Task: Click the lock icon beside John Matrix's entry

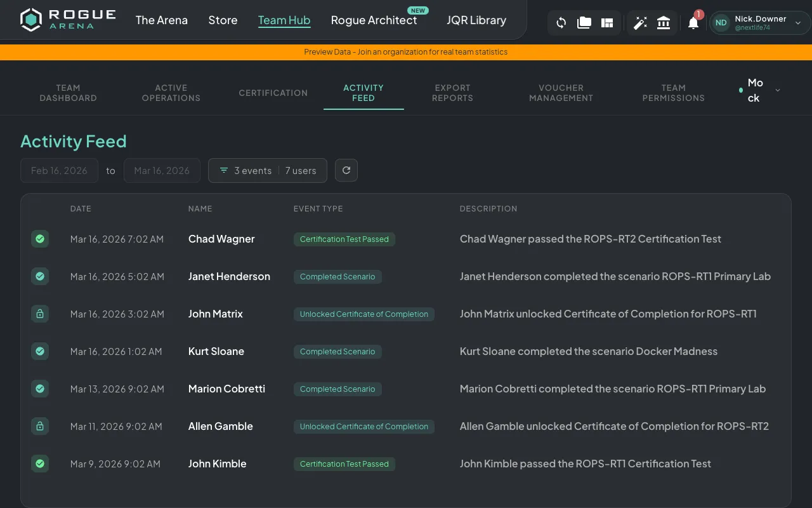Action: click(x=40, y=314)
